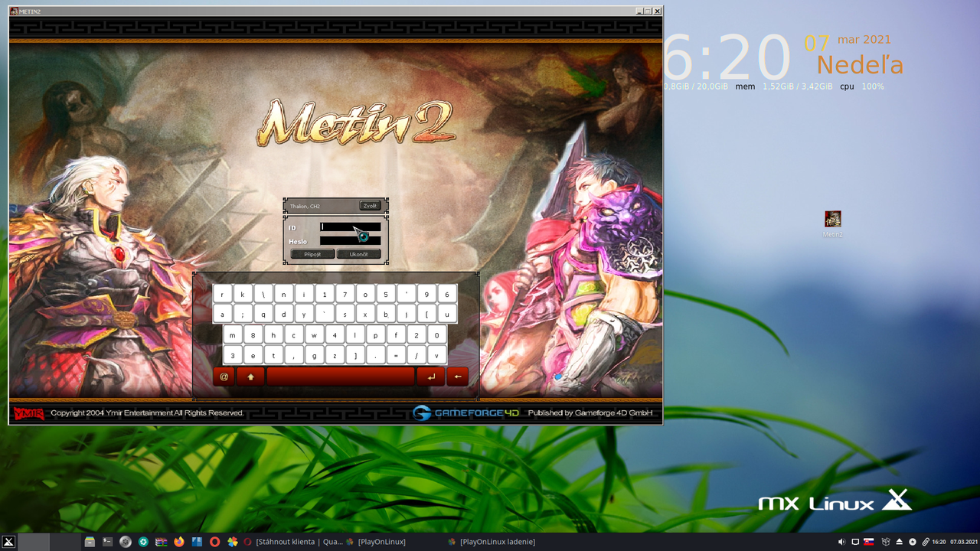The image size is (980, 551).
Task: Focus the Heslo password field
Action: pos(350,240)
